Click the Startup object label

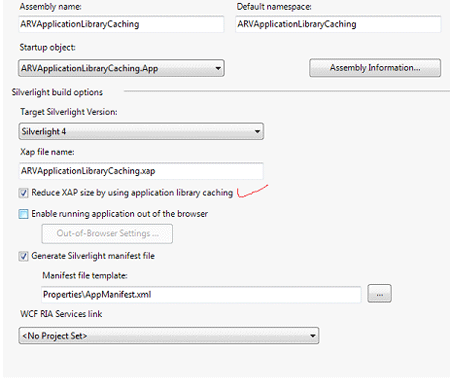47,48
